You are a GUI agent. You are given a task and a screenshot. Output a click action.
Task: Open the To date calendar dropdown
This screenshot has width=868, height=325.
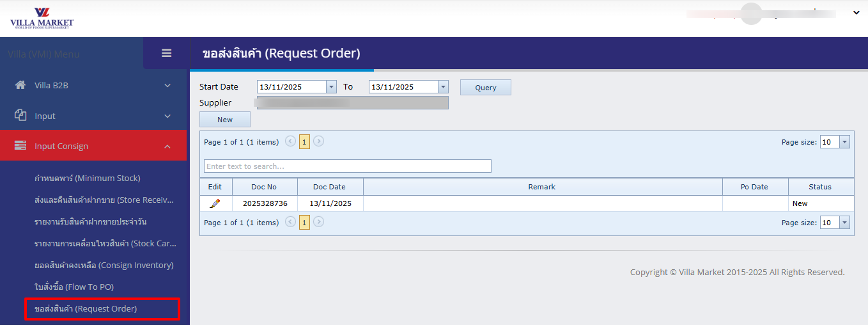(x=443, y=87)
